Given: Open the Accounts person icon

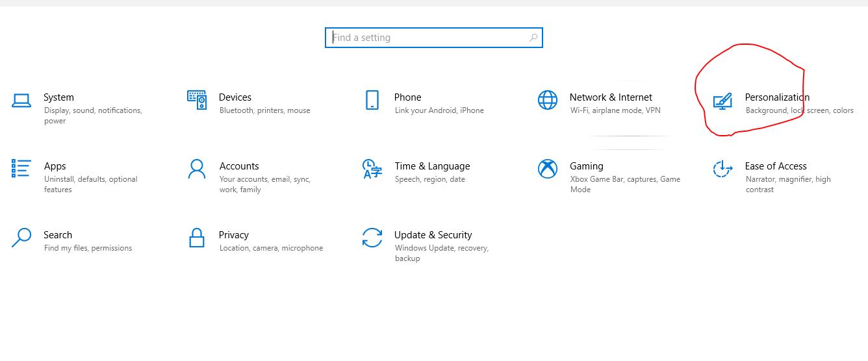Looking at the screenshot, I should coord(197,169).
